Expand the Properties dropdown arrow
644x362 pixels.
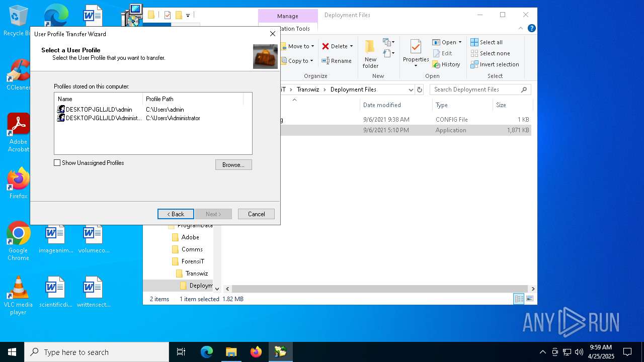click(x=416, y=66)
